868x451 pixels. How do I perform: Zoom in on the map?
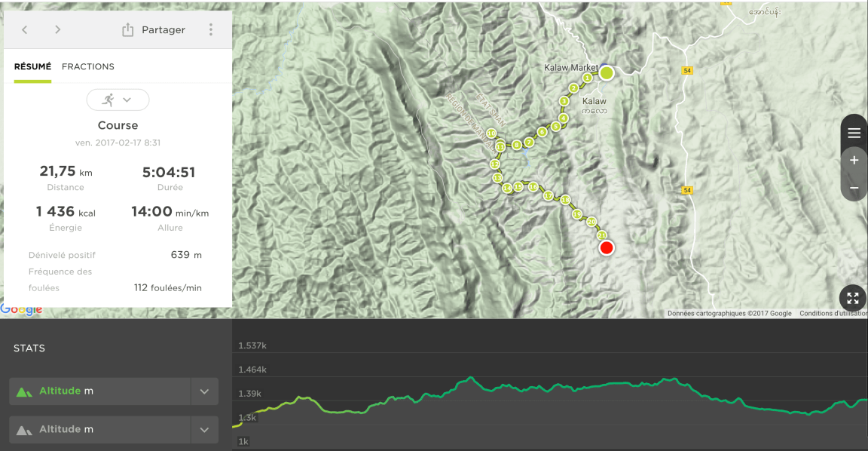point(854,161)
